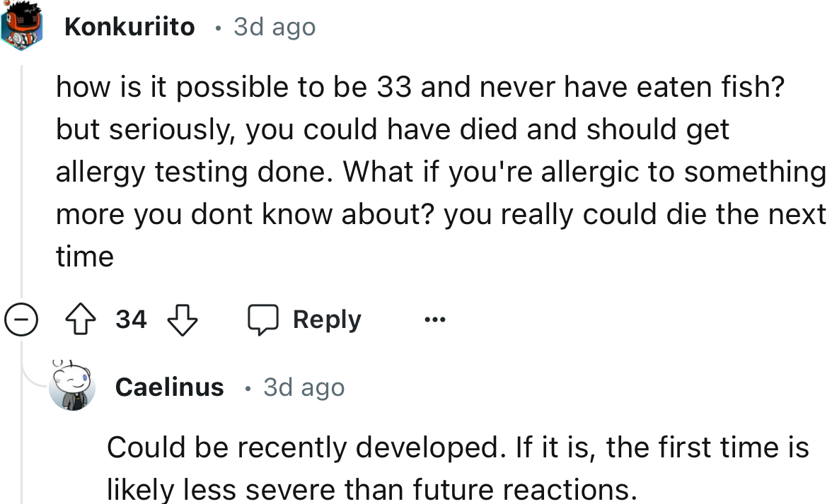Screen dimensions: 832x504
Task: Click the Reply speech bubble icon
Action: click(x=264, y=319)
